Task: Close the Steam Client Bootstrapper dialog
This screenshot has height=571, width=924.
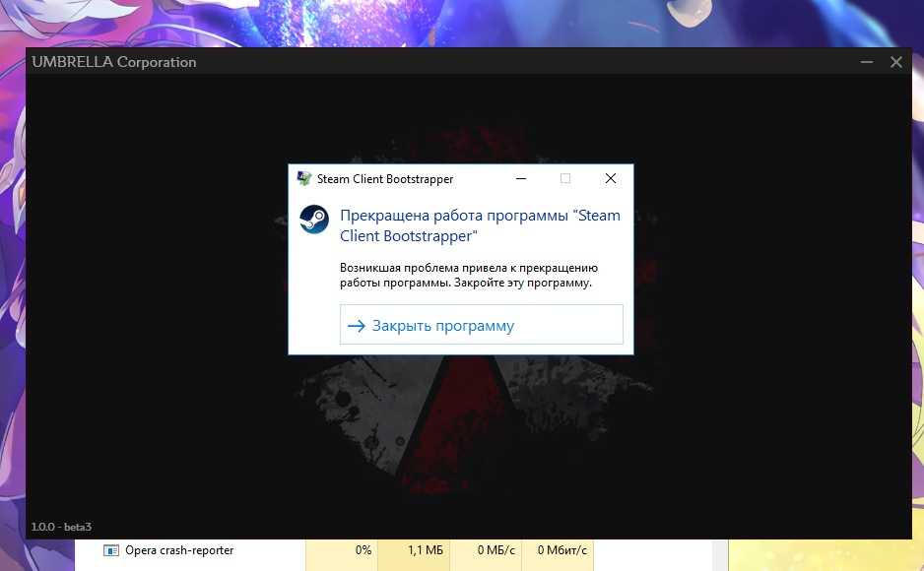Action: [x=611, y=178]
